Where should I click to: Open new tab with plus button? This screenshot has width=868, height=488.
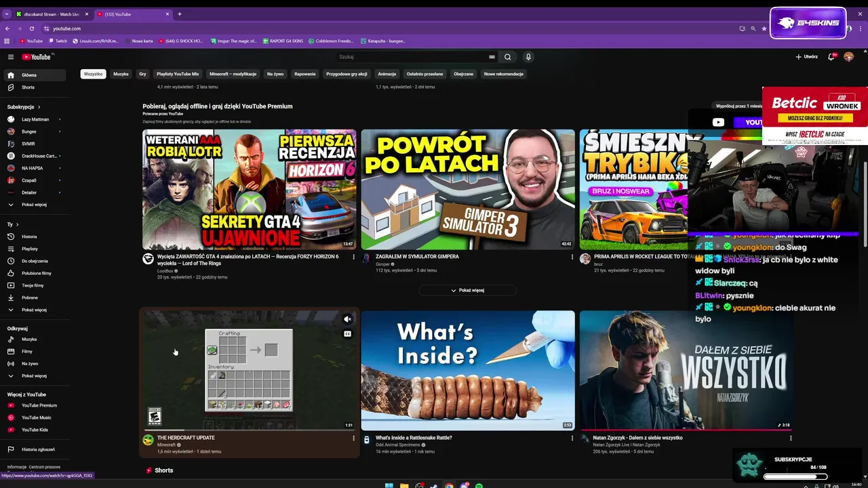point(180,14)
